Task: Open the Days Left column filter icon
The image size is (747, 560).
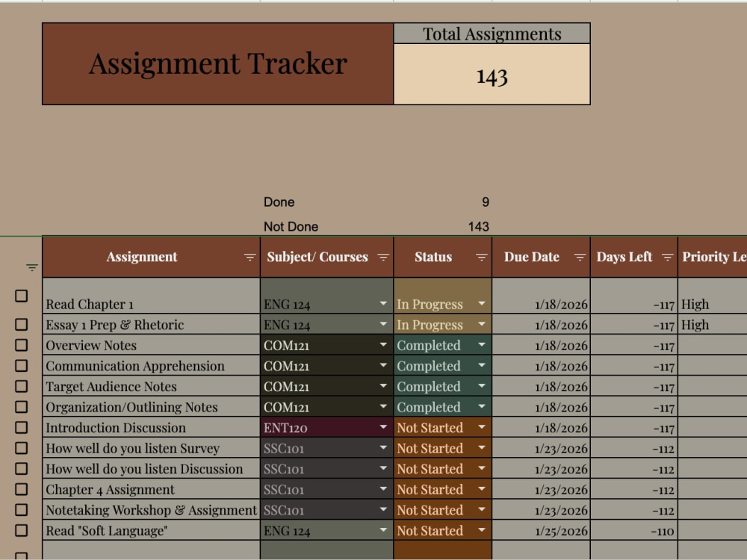Action: [x=667, y=257]
